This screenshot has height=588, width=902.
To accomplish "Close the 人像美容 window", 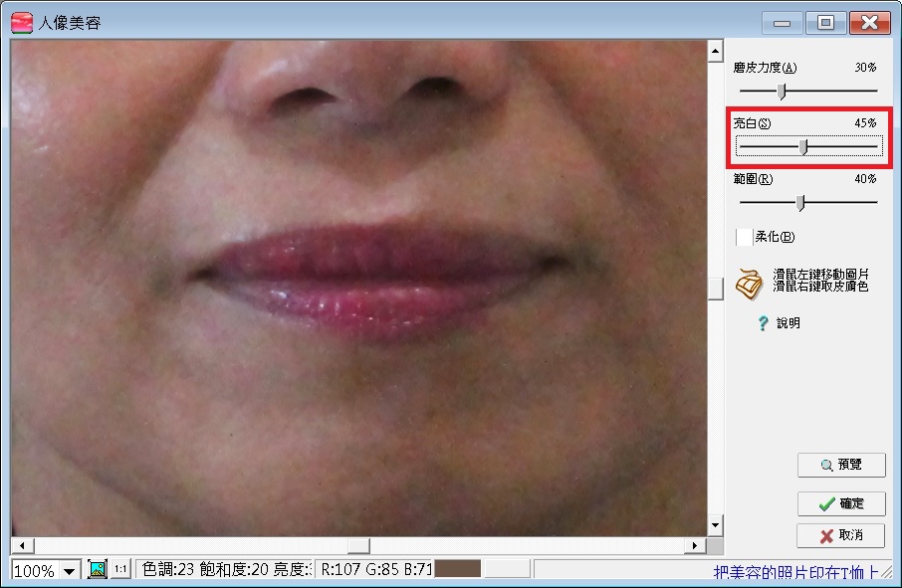I will 869,23.
